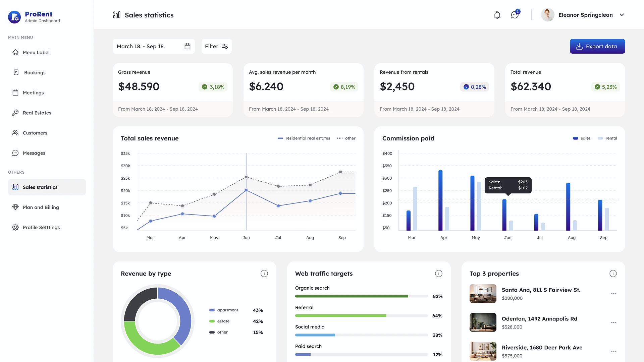Click the calendar icon in date range
The width and height of the screenshot is (644, 362).
click(187, 46)
